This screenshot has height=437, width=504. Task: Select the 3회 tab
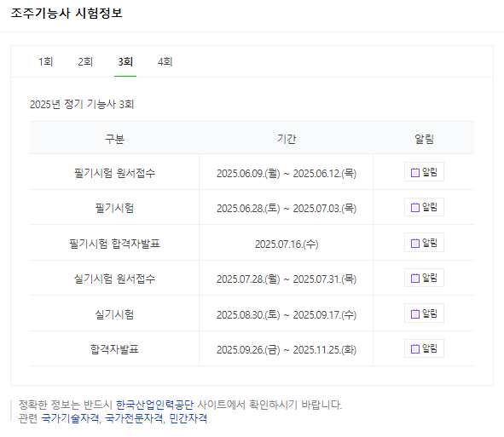(125, 61)
